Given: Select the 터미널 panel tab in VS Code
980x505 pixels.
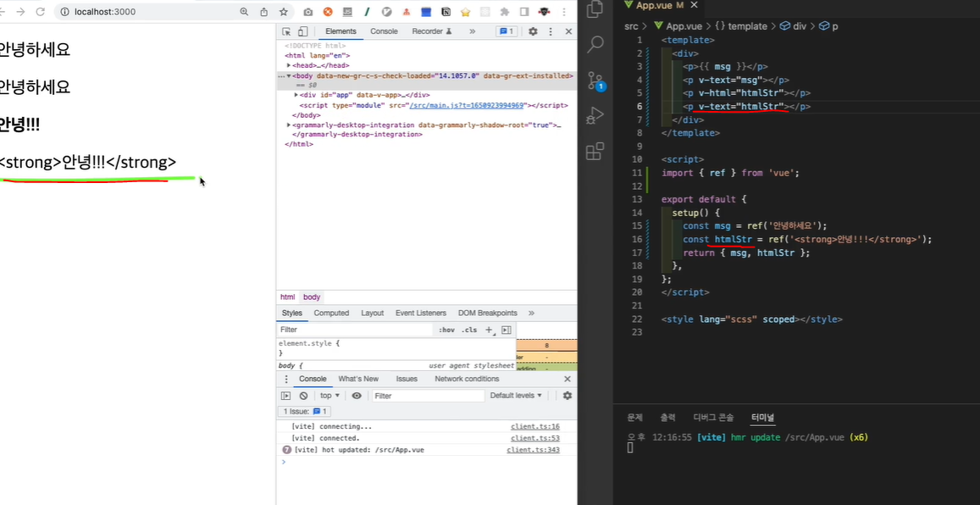Looking at the screenshot, I should click(763, 418).
